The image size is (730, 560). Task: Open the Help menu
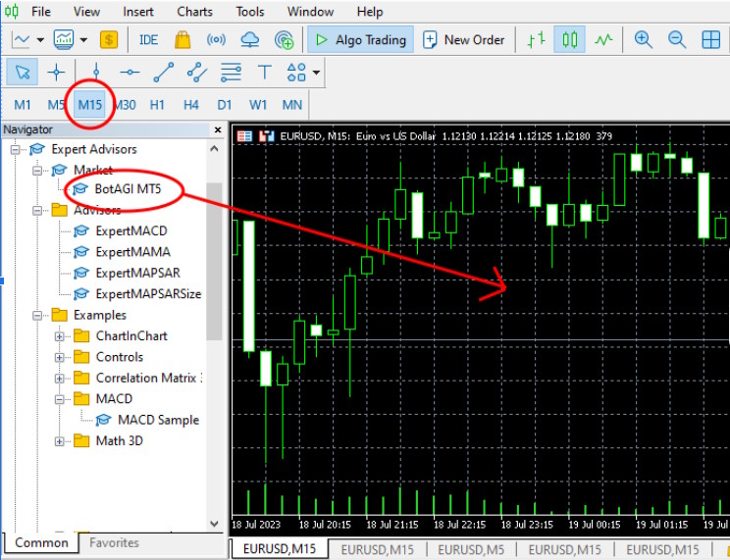370,12
